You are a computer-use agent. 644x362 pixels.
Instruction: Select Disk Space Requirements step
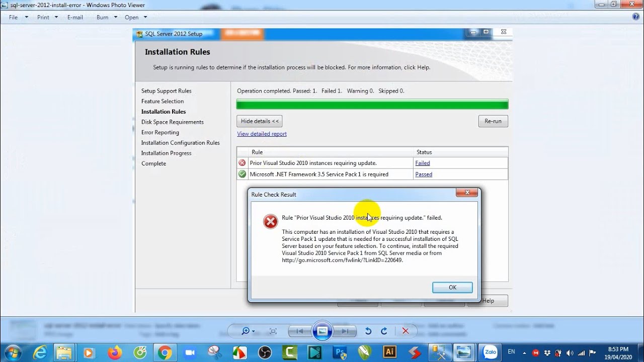tap(173, 122)
